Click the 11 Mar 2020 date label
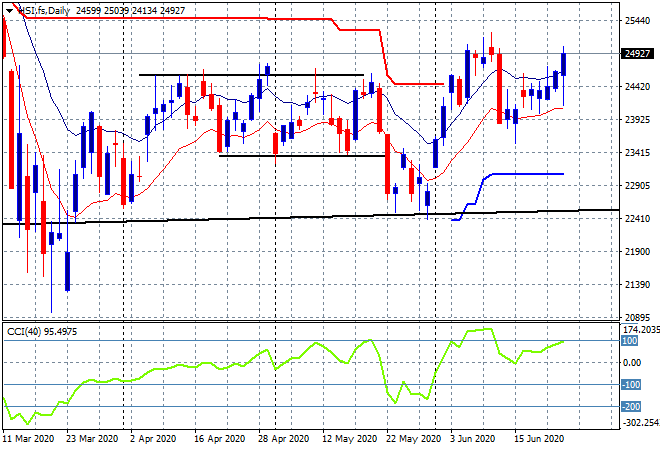Screen dimensions: 660x450 [x=29, y=439]
